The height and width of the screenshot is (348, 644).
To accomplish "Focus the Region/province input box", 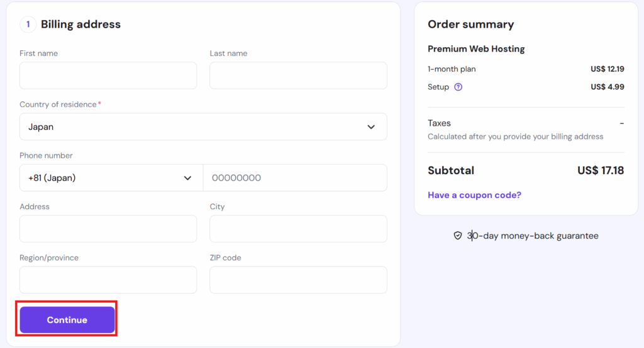I will click(x=108, y=280).
